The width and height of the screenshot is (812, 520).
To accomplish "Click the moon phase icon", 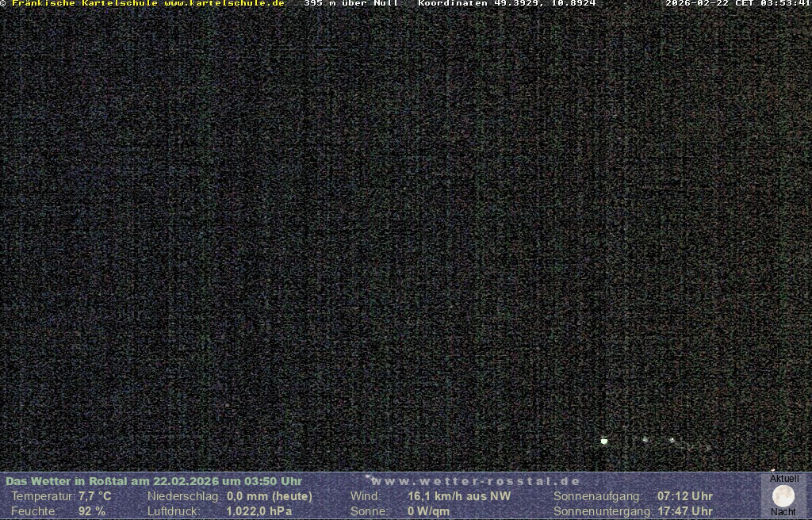I will pyautogui.click(x=783, y=496).
